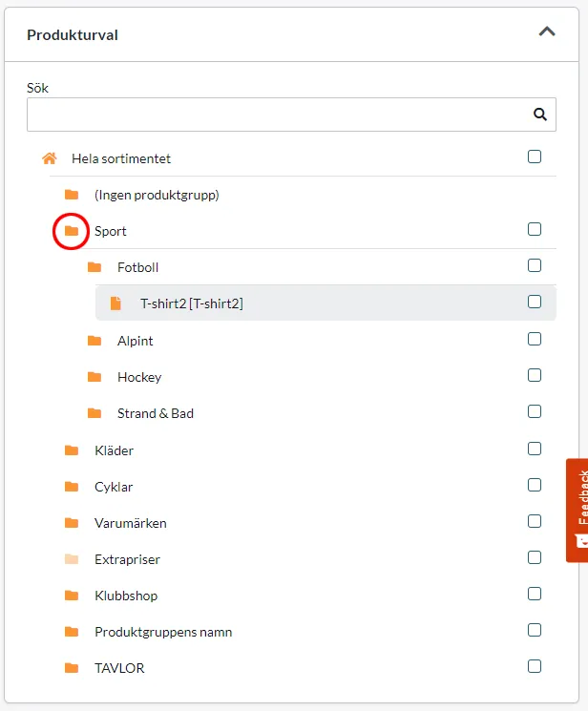This screenshot has height=711, width=588.
Task: Select the T-shirt2 [T-shirt2] product
Action: click(192, 303)
